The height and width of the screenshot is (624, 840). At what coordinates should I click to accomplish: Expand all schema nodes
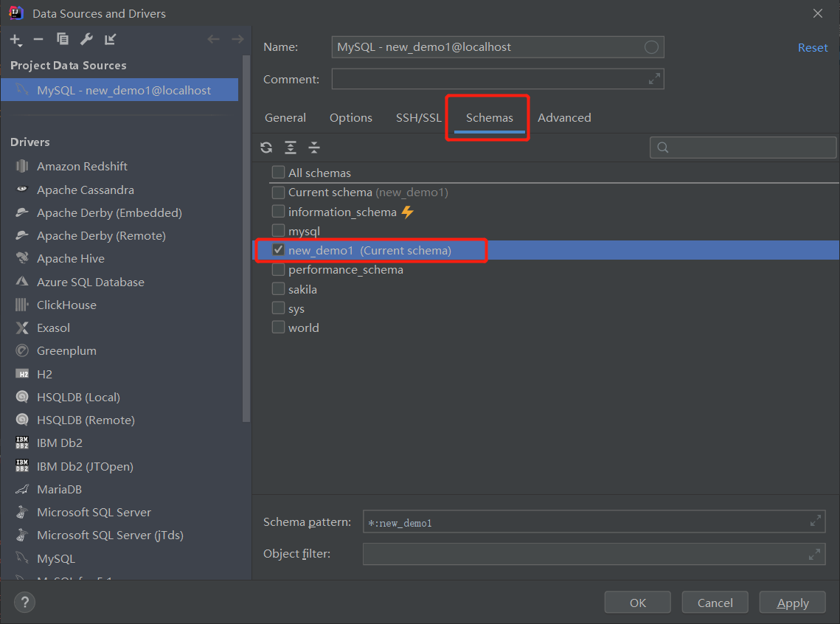click(x=290, y=148)
